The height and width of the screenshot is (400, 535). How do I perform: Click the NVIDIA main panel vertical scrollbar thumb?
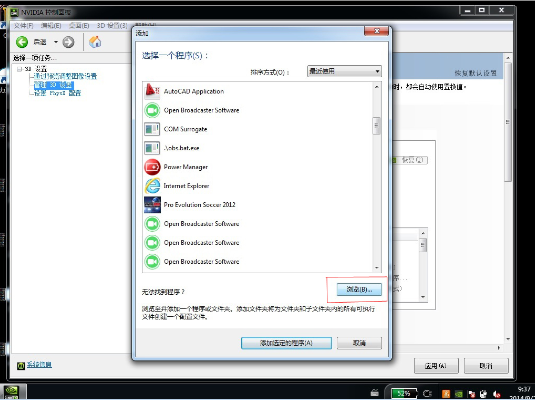508,122
